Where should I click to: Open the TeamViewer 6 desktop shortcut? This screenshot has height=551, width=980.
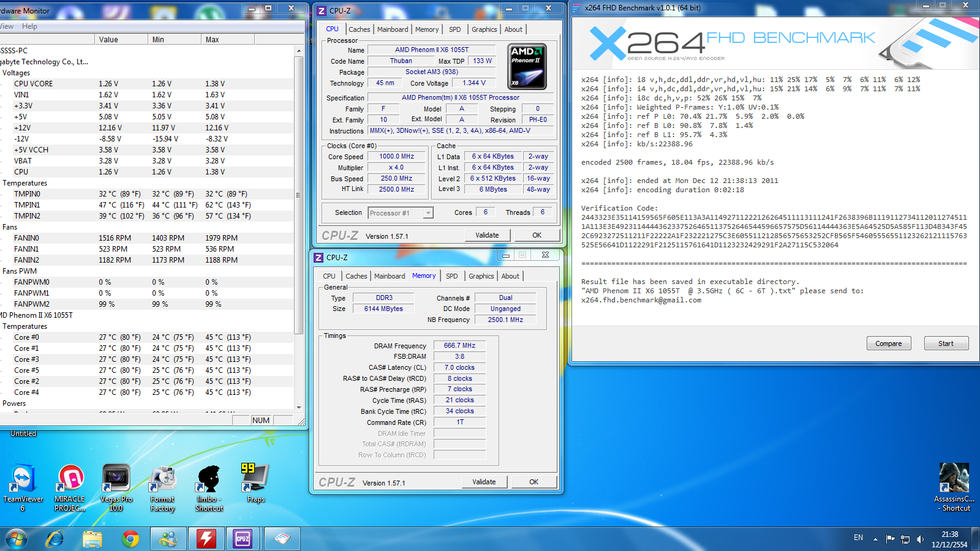point(23,487)
